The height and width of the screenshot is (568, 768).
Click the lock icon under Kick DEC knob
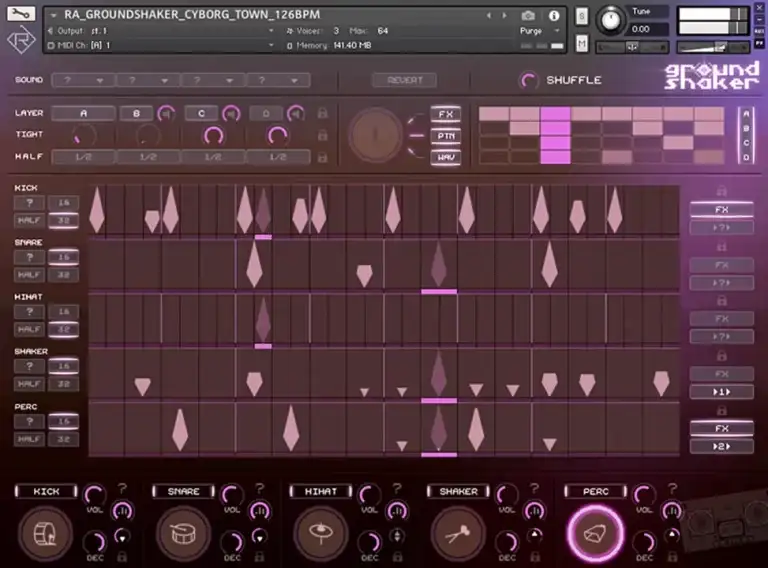tap(121, 557)
